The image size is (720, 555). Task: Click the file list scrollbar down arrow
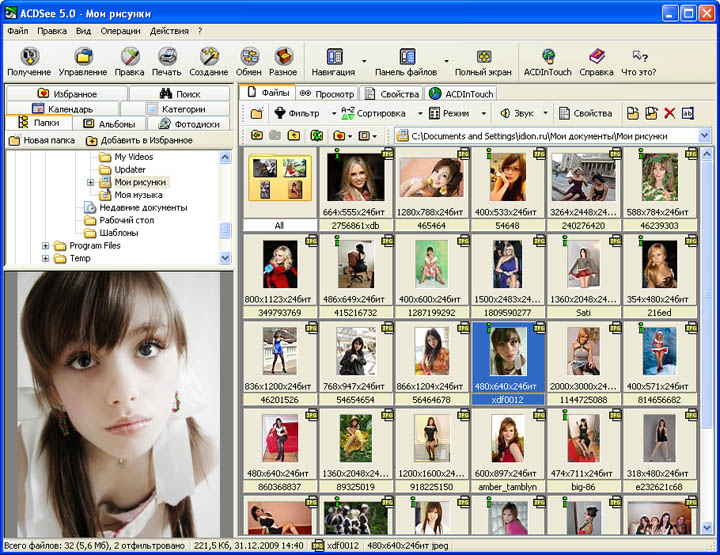pyautogui.click(x=707, y=528)
